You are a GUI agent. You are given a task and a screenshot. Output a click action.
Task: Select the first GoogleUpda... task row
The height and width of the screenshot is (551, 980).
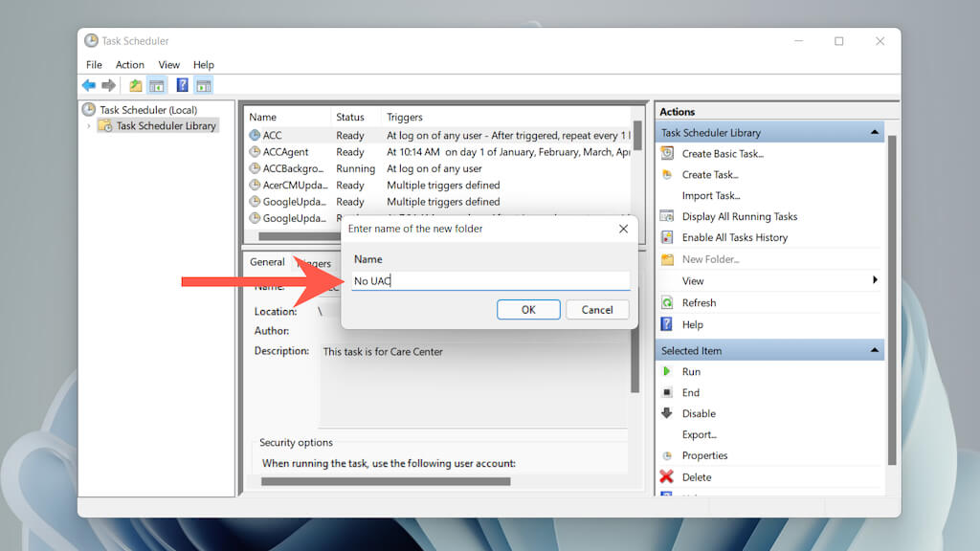pyautogui.click(x=438, y=201)
